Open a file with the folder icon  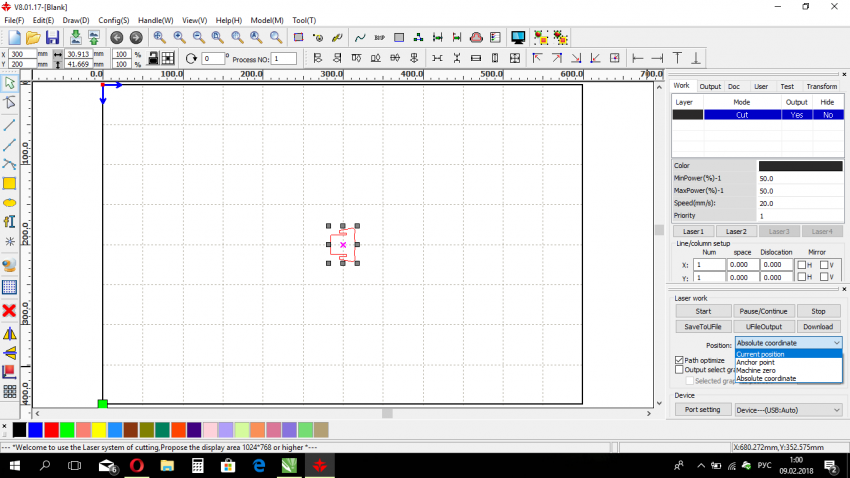pos(32,37)
